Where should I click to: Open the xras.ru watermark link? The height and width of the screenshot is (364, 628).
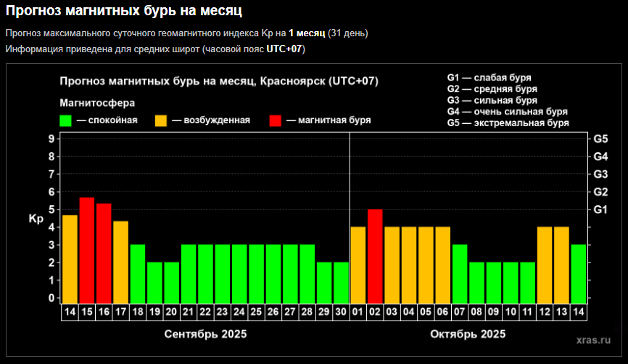point(593,339)
